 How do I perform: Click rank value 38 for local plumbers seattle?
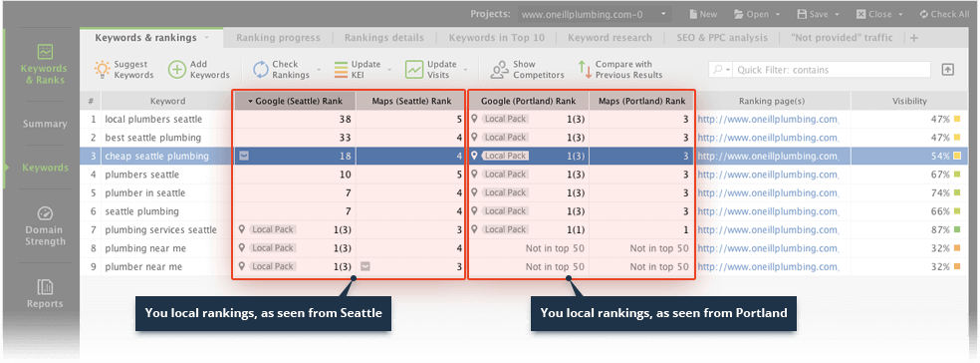[345, 119]
